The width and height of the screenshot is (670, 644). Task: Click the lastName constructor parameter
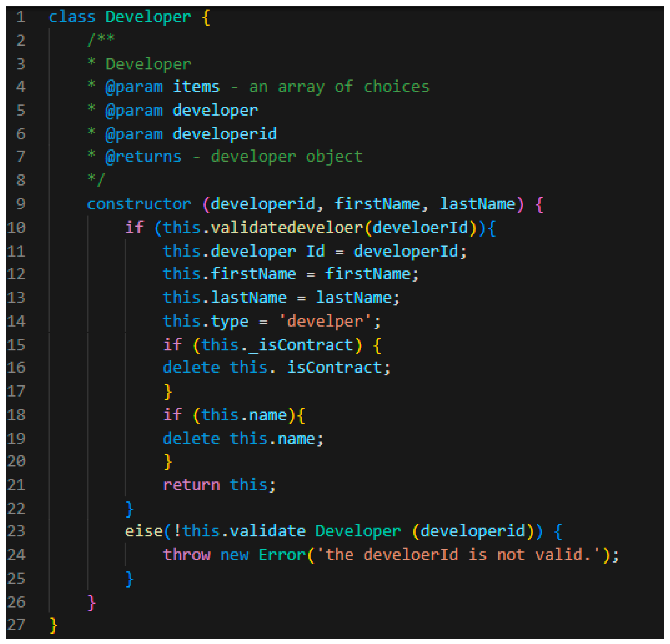477,204
